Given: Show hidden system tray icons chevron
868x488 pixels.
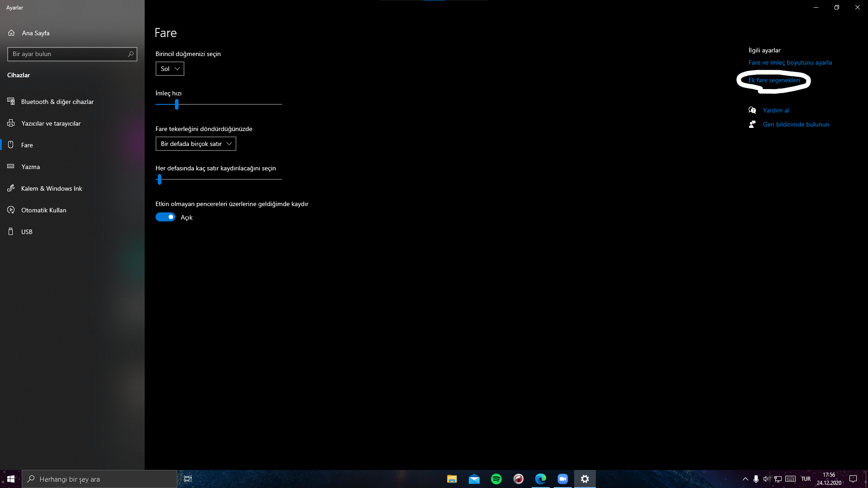Looking at the screenshot, I should (x=745, y=479).
